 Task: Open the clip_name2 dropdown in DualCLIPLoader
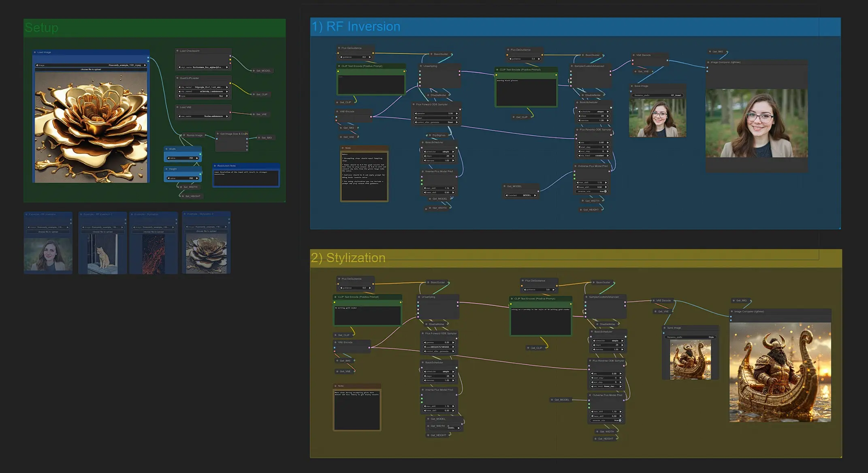[203, 92]
